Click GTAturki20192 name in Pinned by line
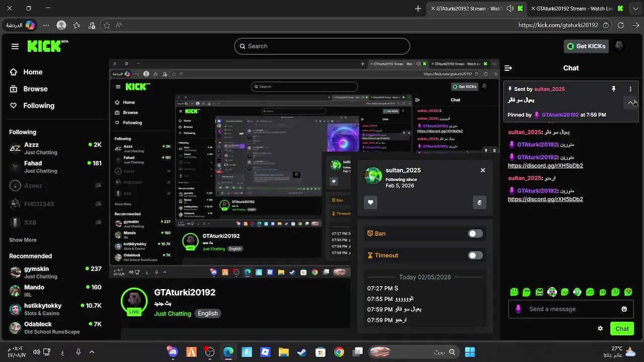The image size is (644, 362). pyautogui.click(x=560, y=115)
